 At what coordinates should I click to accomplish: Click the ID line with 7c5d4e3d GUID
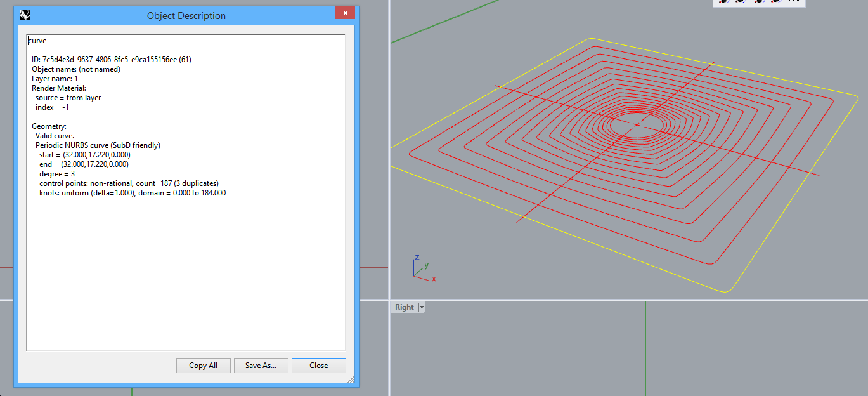pyautogui.click(x=112, y=60)
